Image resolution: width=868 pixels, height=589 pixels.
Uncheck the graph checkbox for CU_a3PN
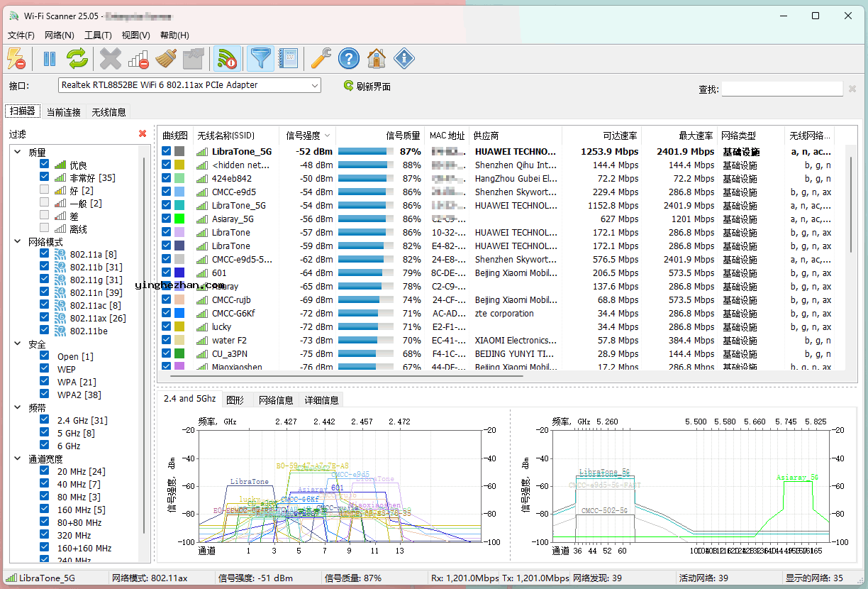pyautogui.click(x=166, y=353)
